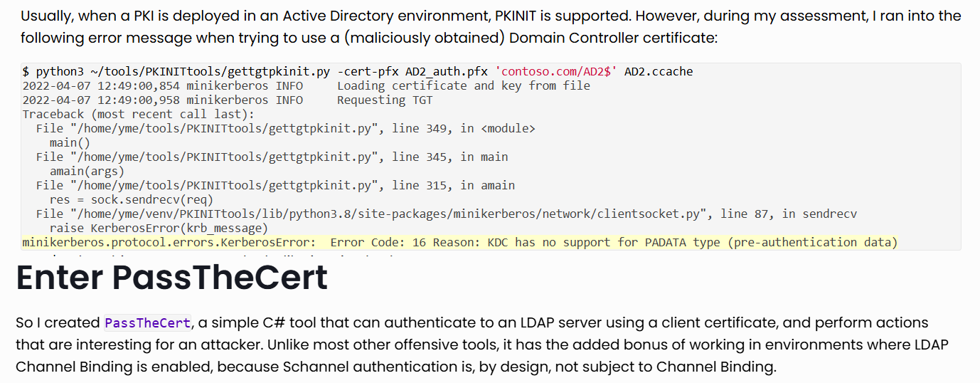
Task: Click the PassTheCert inline code link
Action: point(148,323)
